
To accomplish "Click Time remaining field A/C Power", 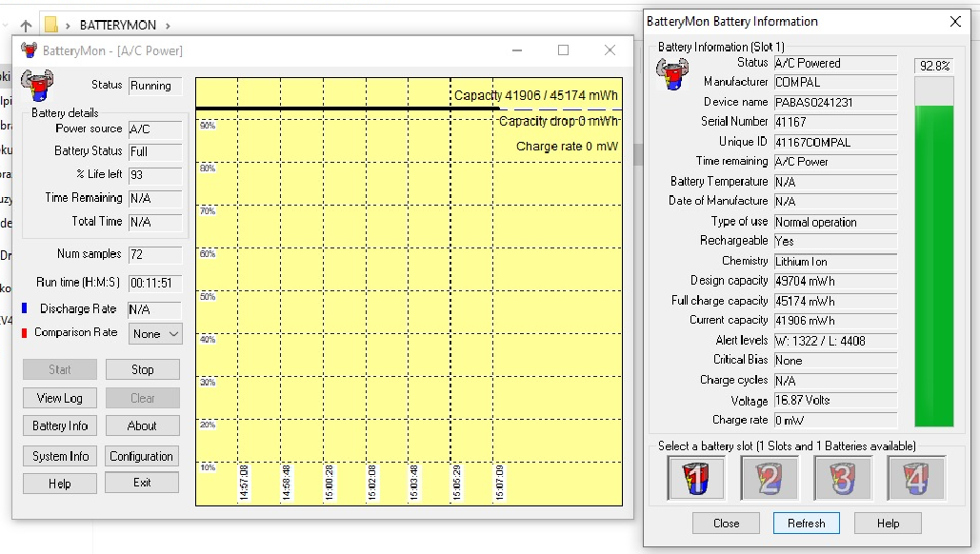I will click(835, 162).
